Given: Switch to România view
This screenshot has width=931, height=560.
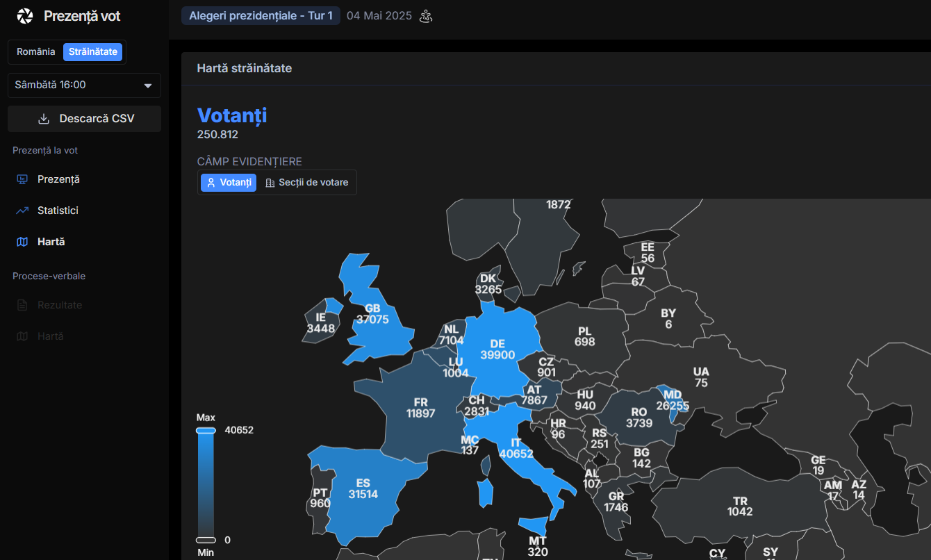Looking at the screenshot, I should (36, 52).
